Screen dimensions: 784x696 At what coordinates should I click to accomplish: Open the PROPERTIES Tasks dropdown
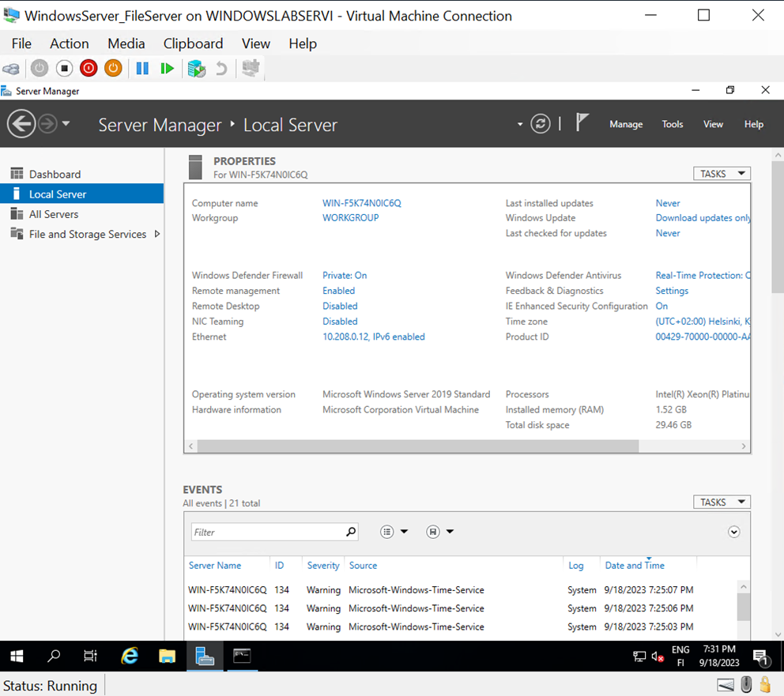tap(721, 173)
